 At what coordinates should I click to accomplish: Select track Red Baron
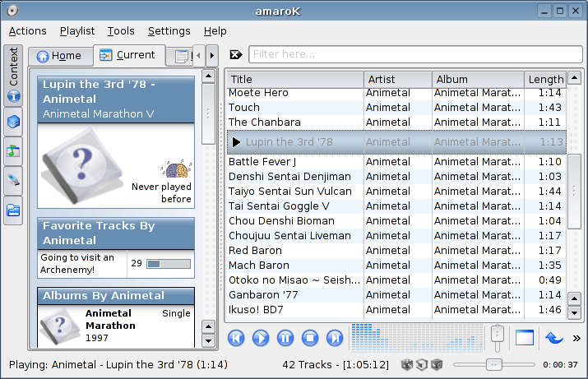(396, 251)
